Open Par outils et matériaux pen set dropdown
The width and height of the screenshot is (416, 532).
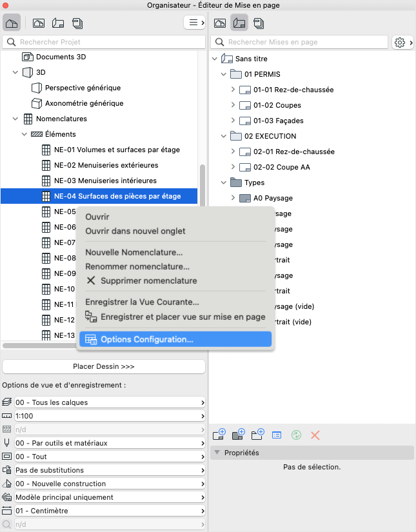point(110,443)
